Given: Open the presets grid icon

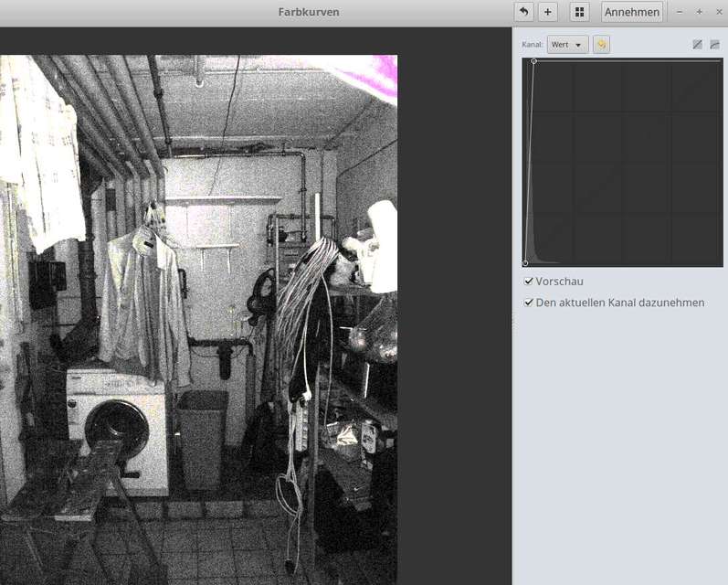Looking at the screenshot, I should [x=579, y=12].
